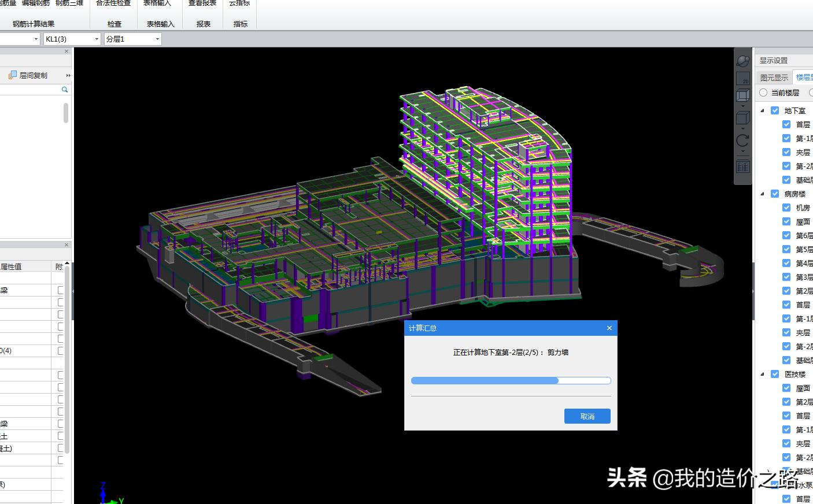813x504 pixels.
Task: Open 合法性检查 in the ribbon
Action: tap(113, 3)
